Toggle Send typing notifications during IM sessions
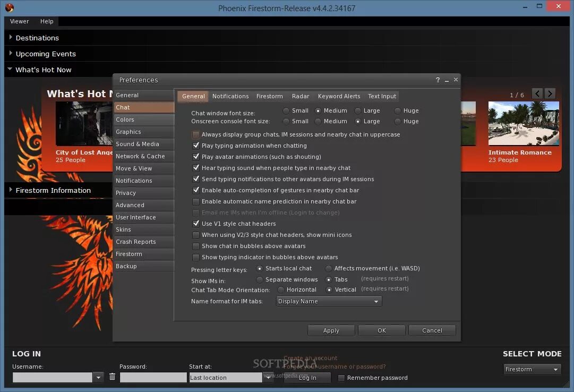Viewport: 574px width, 392px height. click(x=196, y=179)
